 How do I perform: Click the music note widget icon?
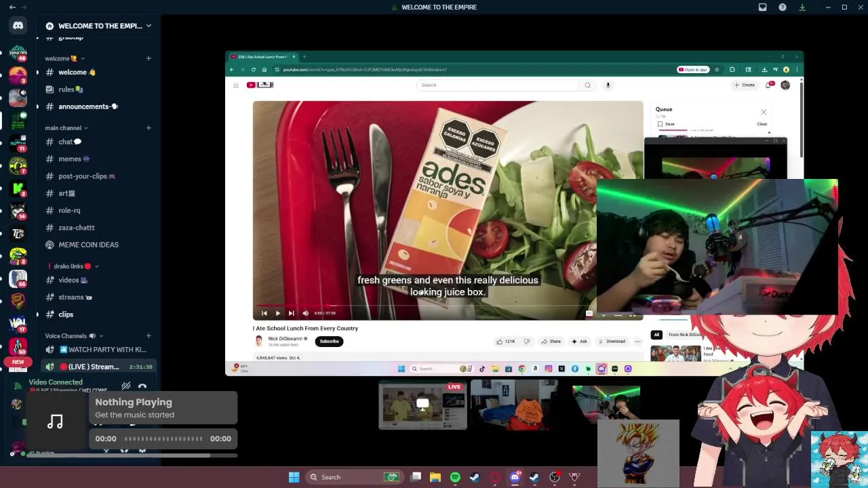point(56,422)
